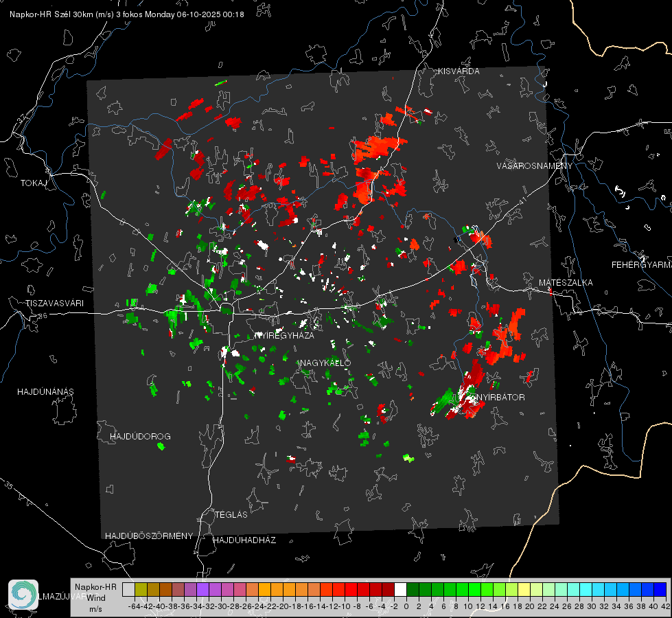672x618 pixels.
Task: Select the gray first swatch in the legend
Action: pyautogui.click(x=128, y=589)
